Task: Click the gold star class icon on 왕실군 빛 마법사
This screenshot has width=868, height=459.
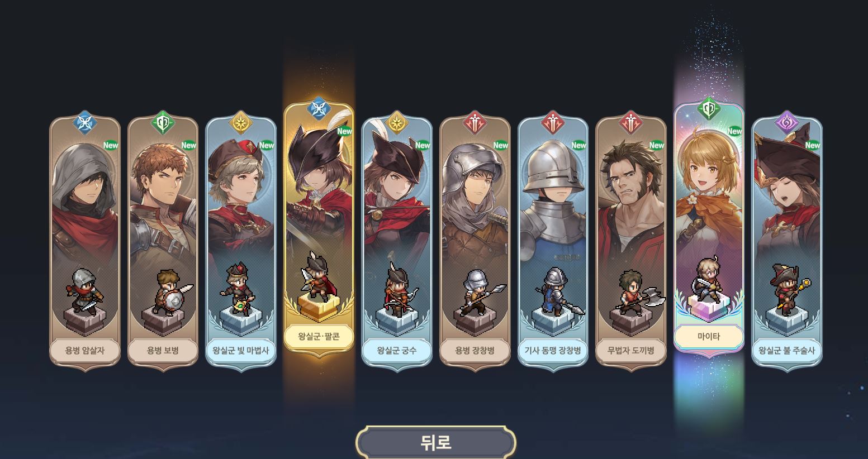Action: tap(241, 123)
